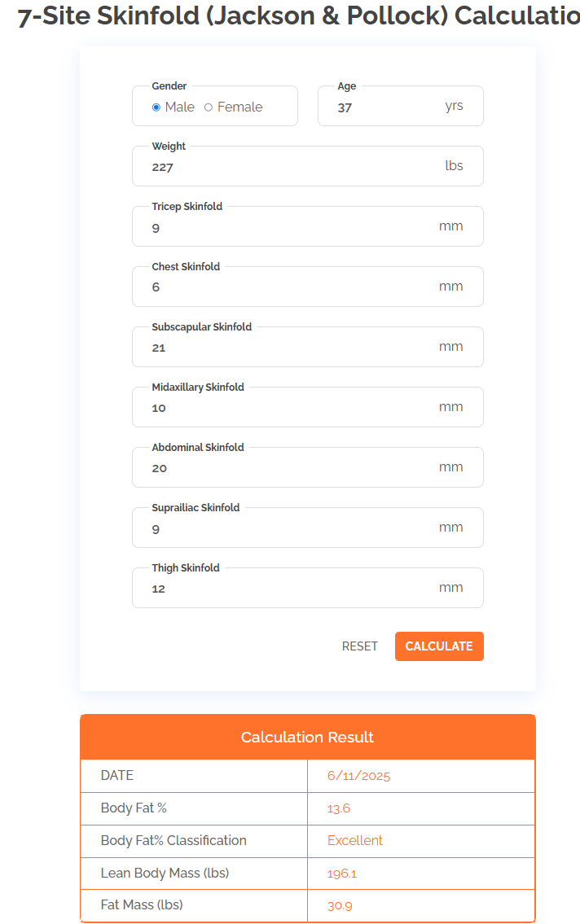Click the Body Fat % value 13.6
The image size is (580, 924).
[338, 808]
